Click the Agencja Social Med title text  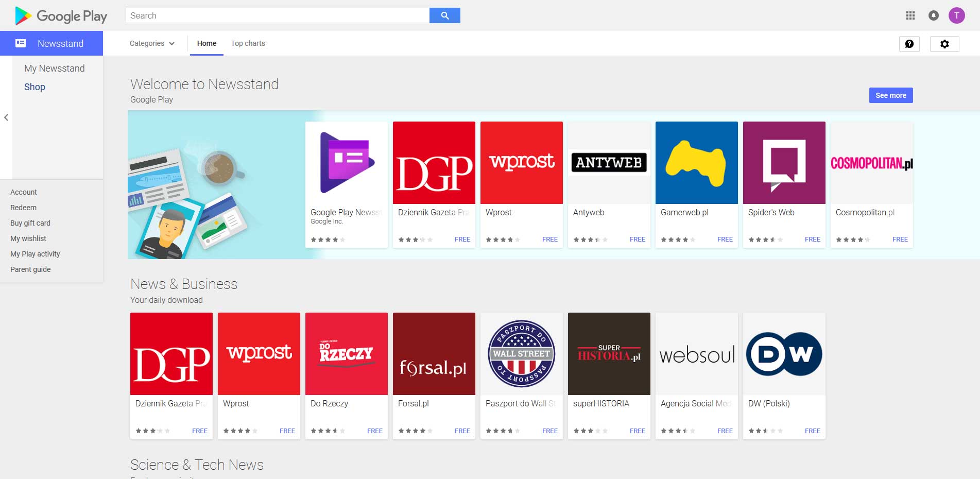coord(696,404)
